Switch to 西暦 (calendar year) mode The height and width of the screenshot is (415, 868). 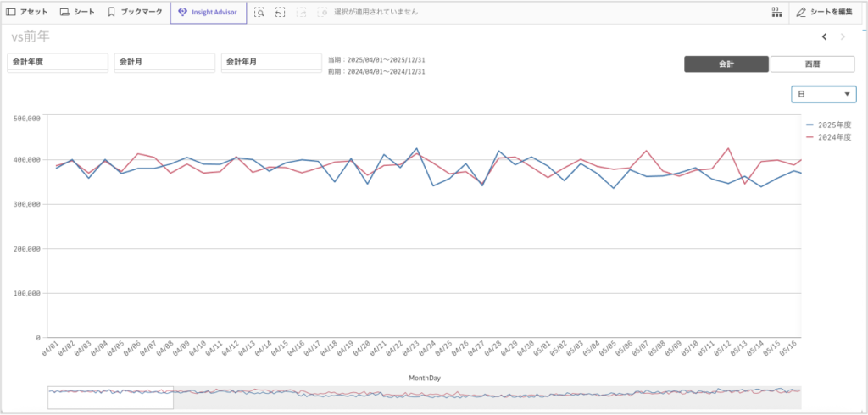812,64
